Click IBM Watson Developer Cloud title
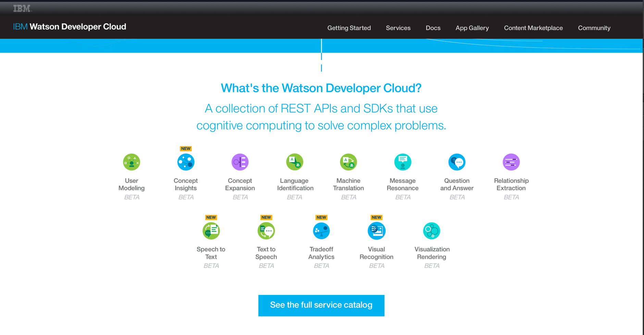644x335 pixels. 70,27
